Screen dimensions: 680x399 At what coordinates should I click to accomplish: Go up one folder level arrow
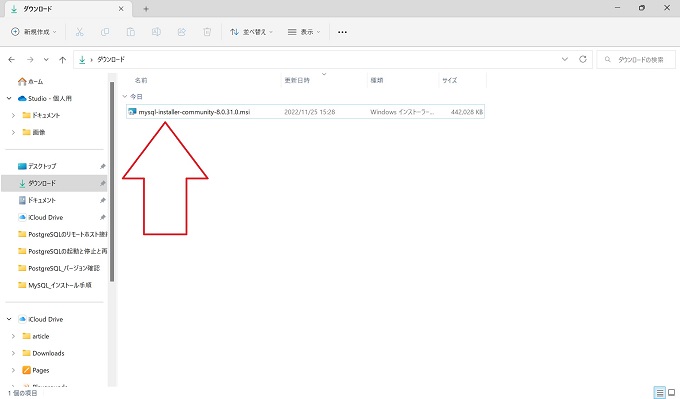point(62,60)
